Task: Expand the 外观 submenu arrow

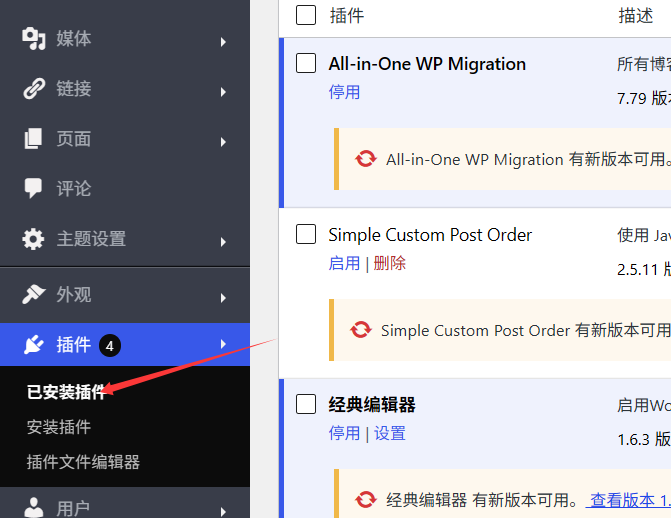Action: pyautogui.click(x=223, y=298)
